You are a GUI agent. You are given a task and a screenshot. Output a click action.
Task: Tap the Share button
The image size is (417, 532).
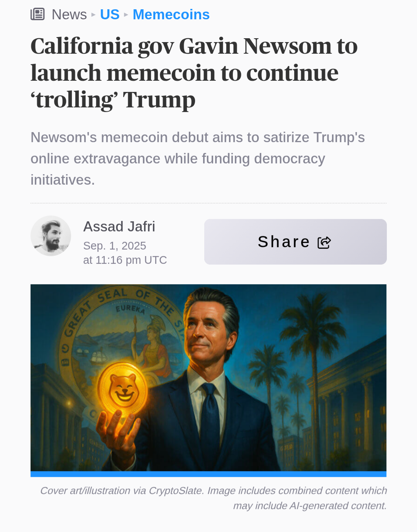(x=295, y=242)
